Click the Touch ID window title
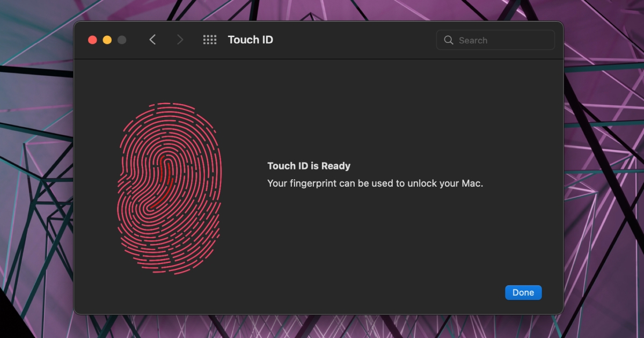Viewport: 644px width, 338px height. tap(251, 40)
